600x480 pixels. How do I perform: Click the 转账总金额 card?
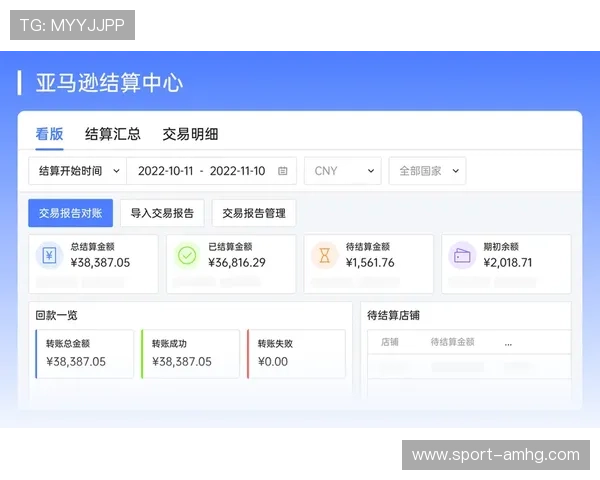point(85,354)
